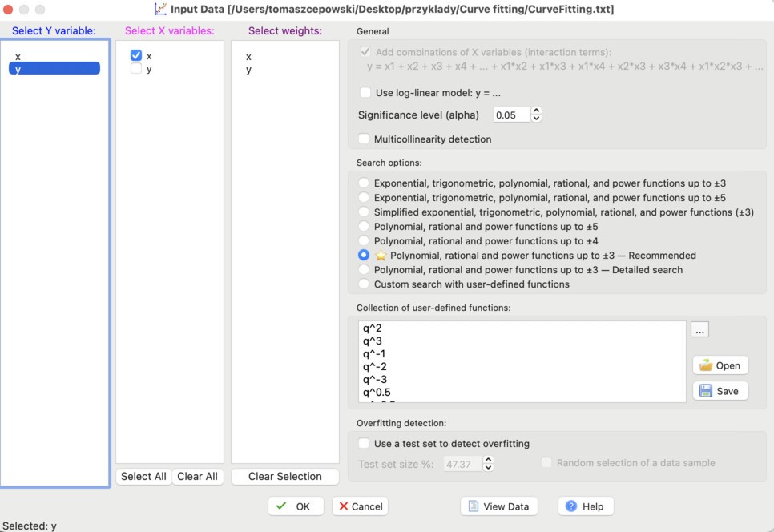The height and width of the screenshot is (532, 774).
Task: Choose 'Custom search with user-defined functions'
Action: click(363, 284)
